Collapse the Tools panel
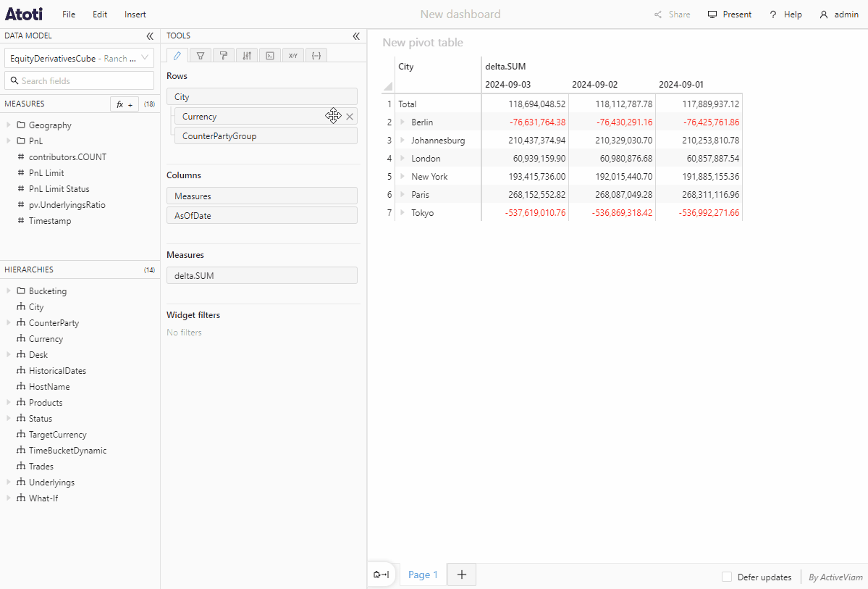 point(356,36)
